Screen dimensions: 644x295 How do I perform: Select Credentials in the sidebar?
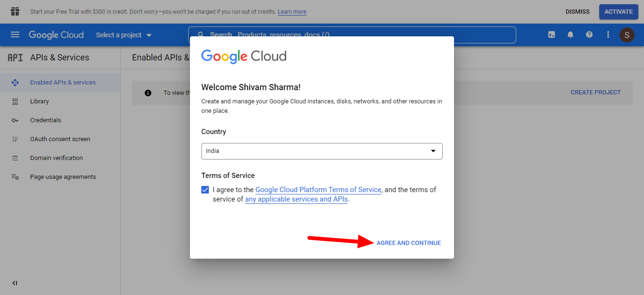(x=45, y=120)
